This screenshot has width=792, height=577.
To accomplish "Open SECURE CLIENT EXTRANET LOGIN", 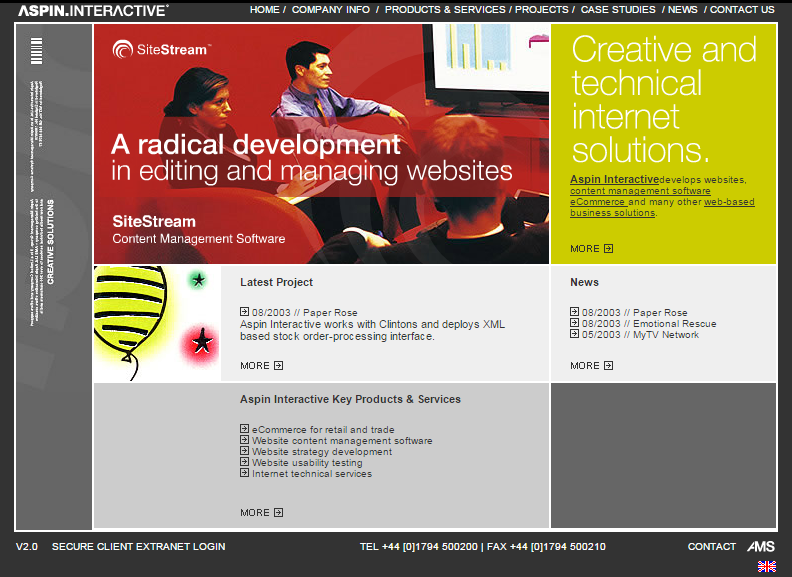I will [138, 547].
